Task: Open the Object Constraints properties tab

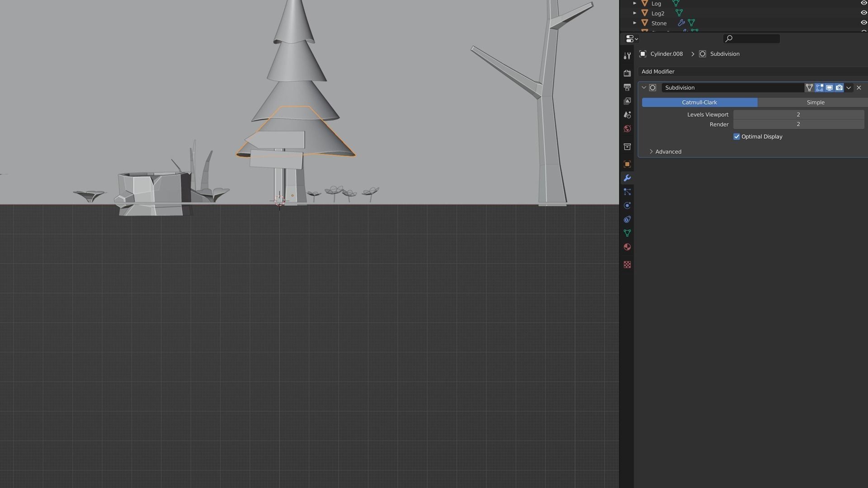Action: [x=627, y=220]
